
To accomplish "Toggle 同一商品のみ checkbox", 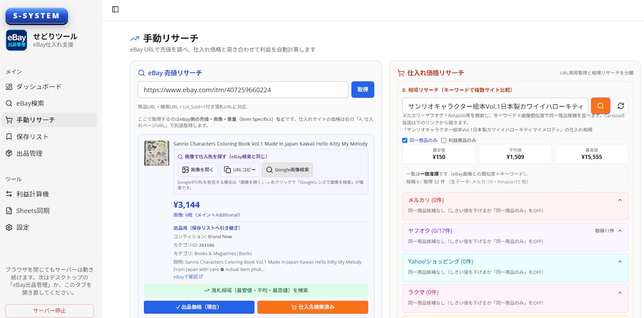I will pos(405,140).
